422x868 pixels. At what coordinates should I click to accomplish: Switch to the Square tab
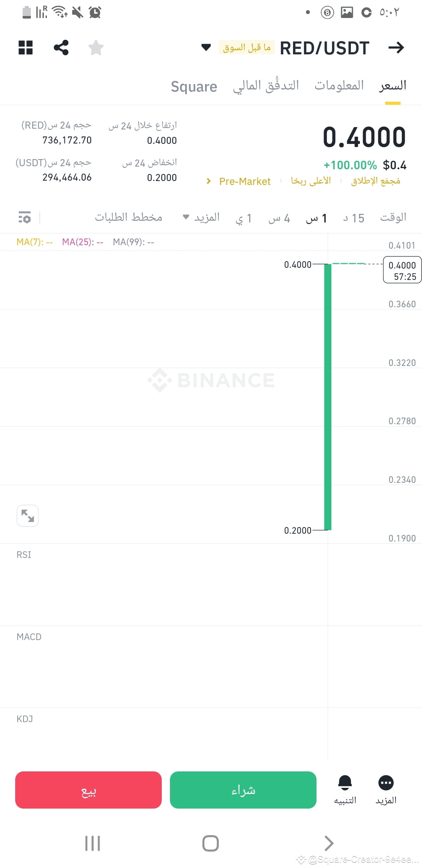pyautogui.click(x=194, y=86)
